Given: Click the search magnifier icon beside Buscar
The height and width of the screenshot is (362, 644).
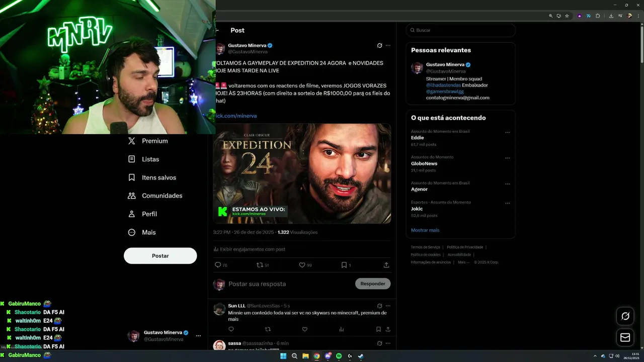Looking at the screenshot, I should [x=413, y=30].
